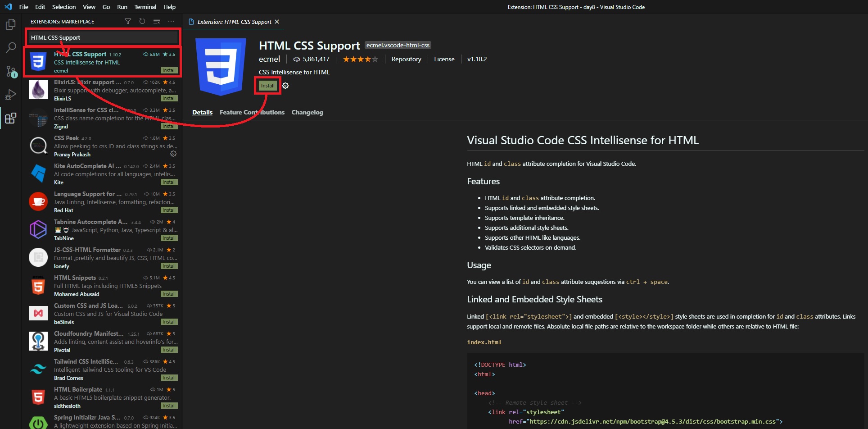Click the Tabnine Autocomplete extension icon
This screenshot has width=868, height=429.
(38, 230)
